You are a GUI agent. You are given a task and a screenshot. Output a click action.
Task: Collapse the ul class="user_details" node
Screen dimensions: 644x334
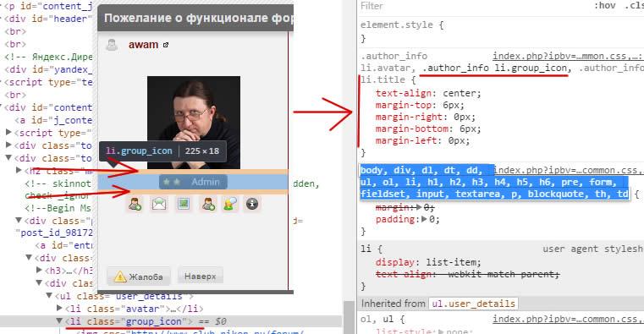49,295
